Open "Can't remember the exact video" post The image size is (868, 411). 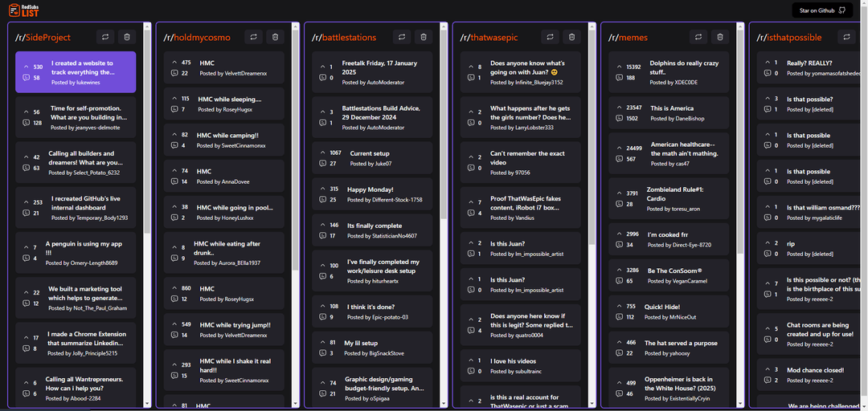pyautogui.click(x=527, y=157)
